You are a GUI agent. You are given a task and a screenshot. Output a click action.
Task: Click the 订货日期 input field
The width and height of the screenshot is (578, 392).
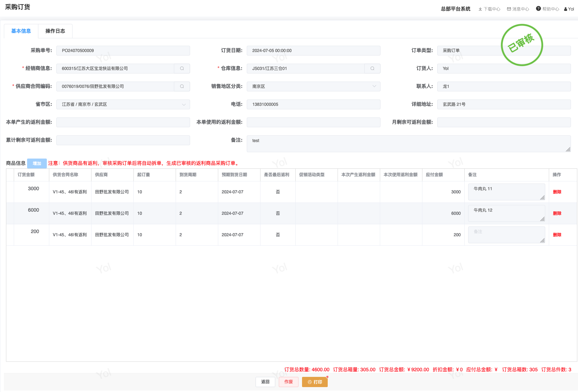(x=313, y=51)
